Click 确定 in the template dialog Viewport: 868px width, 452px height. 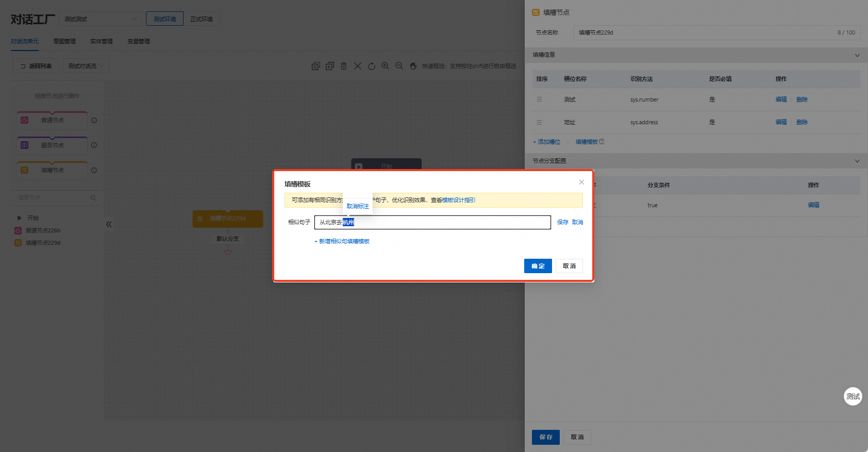(538, 266)
